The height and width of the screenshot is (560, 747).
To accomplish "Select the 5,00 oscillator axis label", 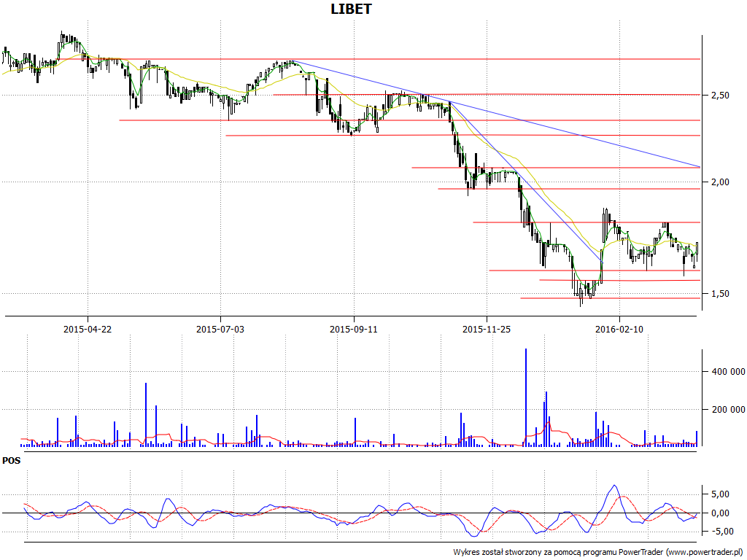I will coord(720,494).
